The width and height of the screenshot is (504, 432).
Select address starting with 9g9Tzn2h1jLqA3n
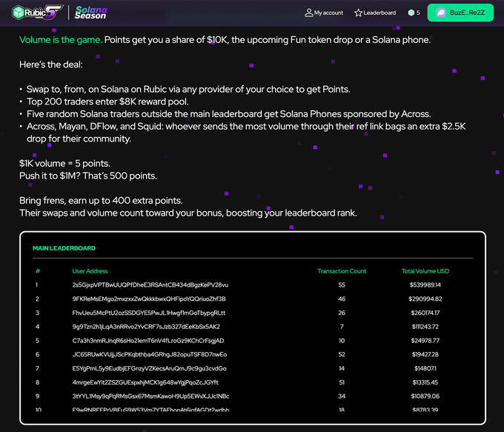[146, 327]
